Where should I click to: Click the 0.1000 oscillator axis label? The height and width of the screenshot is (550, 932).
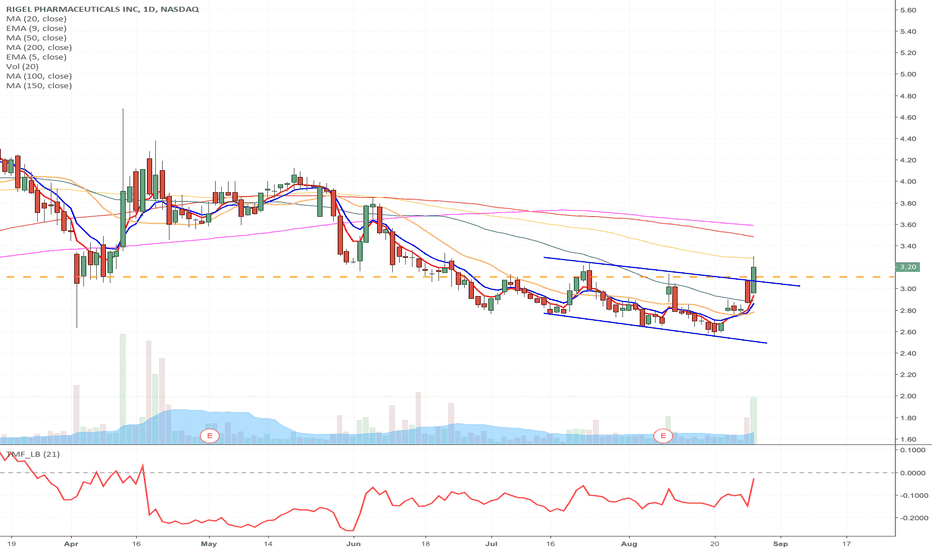tap(912, 450)
